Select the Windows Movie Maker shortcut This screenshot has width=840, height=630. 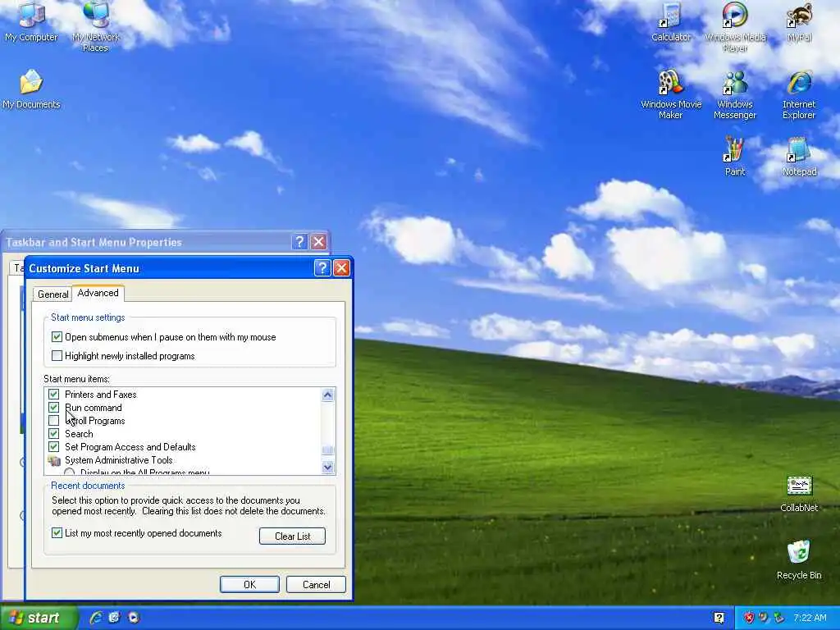click(x=671, y=94)
